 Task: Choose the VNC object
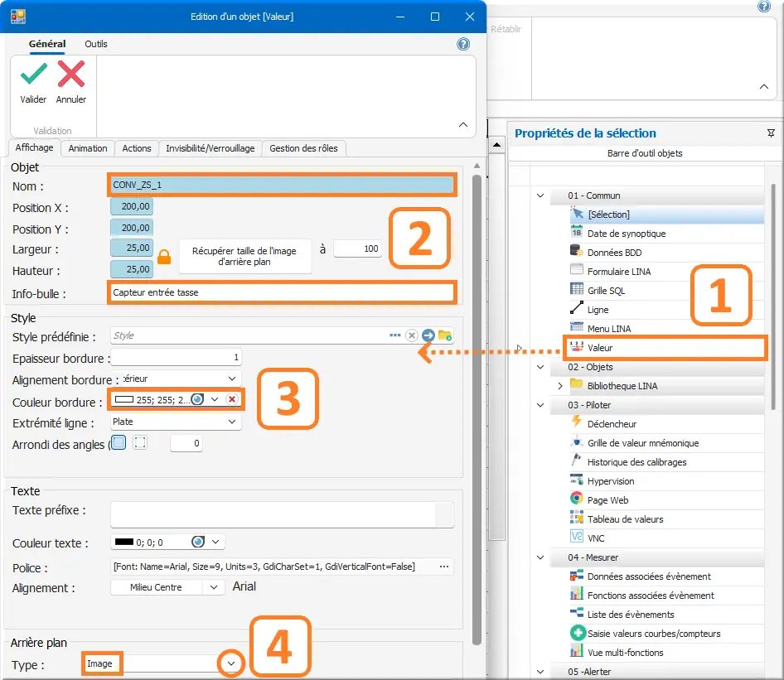(667, 538)
